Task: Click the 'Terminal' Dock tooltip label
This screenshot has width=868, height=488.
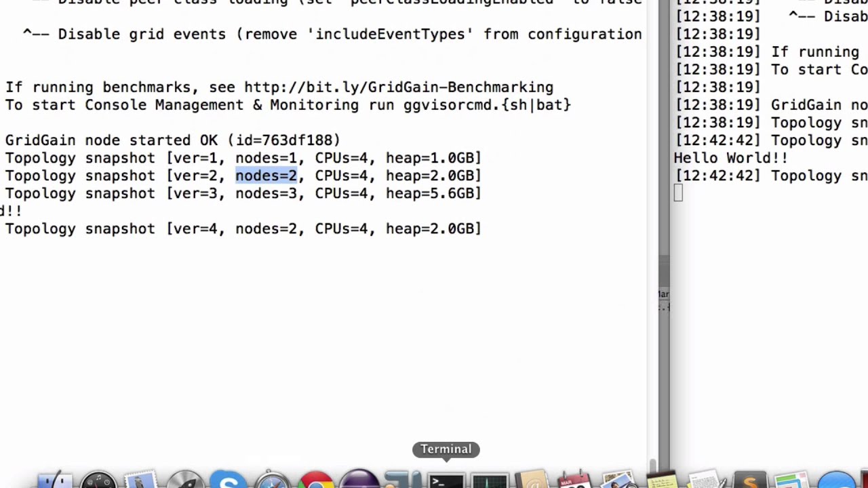Action: 446,449
